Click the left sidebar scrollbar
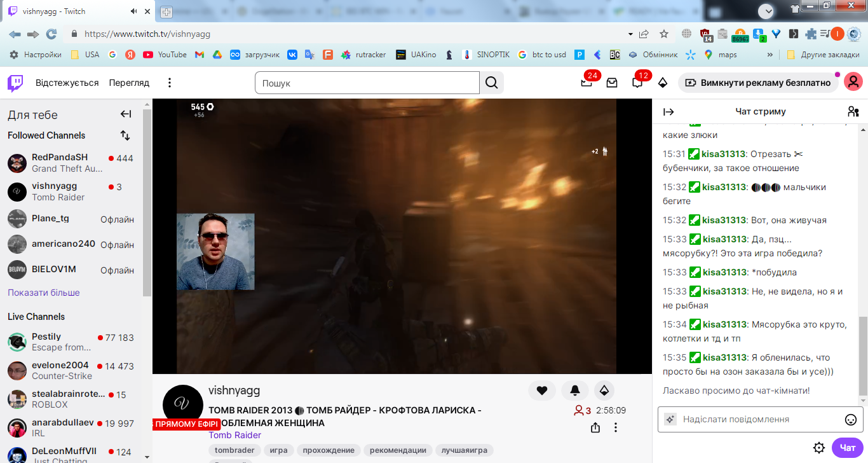 tap(147, 204)
